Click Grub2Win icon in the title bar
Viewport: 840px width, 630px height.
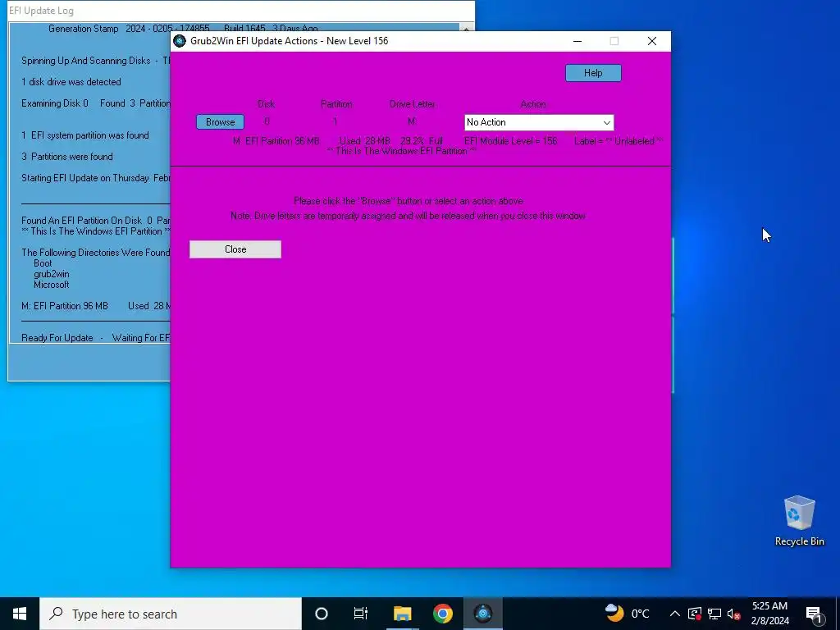(180, 41)
